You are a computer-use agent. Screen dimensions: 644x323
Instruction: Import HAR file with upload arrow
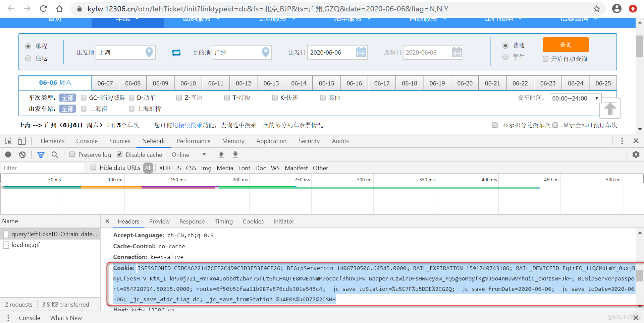click(221, 154)
